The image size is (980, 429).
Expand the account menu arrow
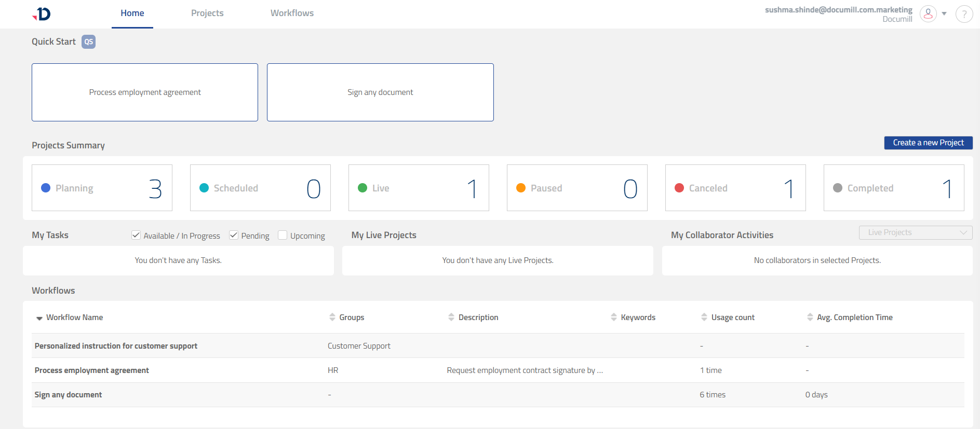(944, 14)
